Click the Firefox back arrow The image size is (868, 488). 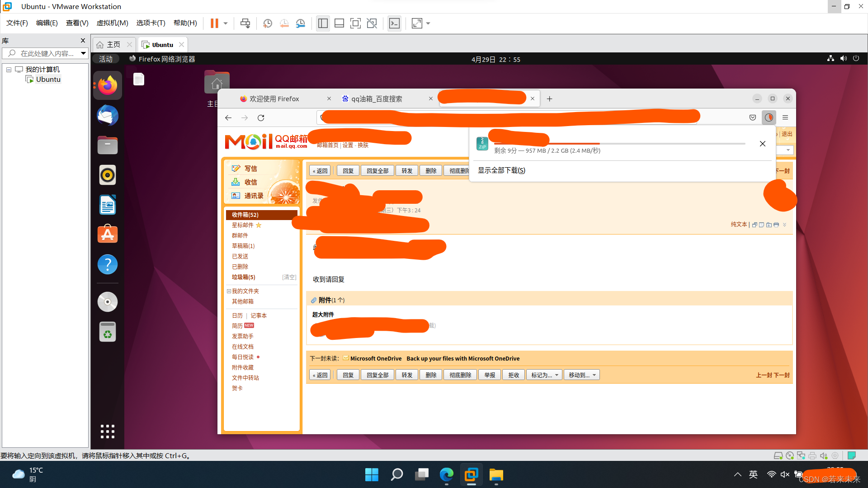tap(228, 117)
